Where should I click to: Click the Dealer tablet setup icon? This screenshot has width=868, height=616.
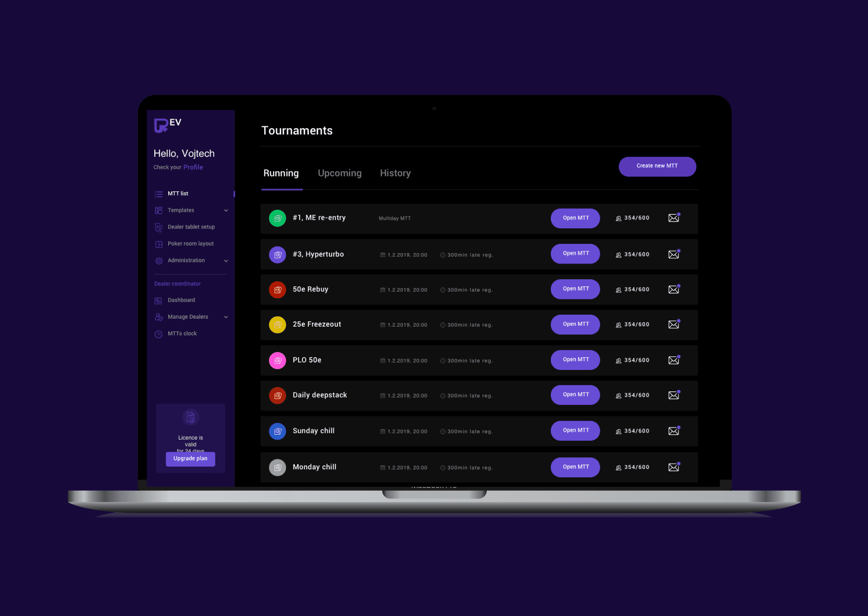coord(159,227)
